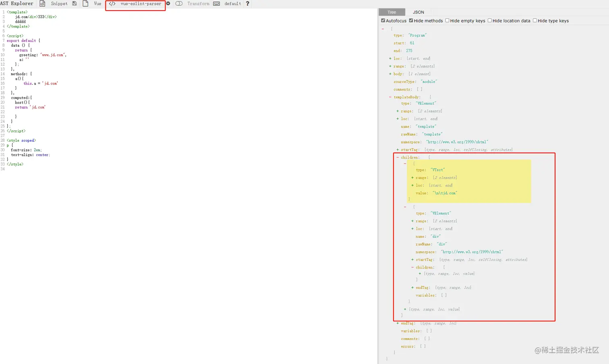
Task: Click the rawName "div" entry
Action: pyautogui.click(x=431, y=244)
